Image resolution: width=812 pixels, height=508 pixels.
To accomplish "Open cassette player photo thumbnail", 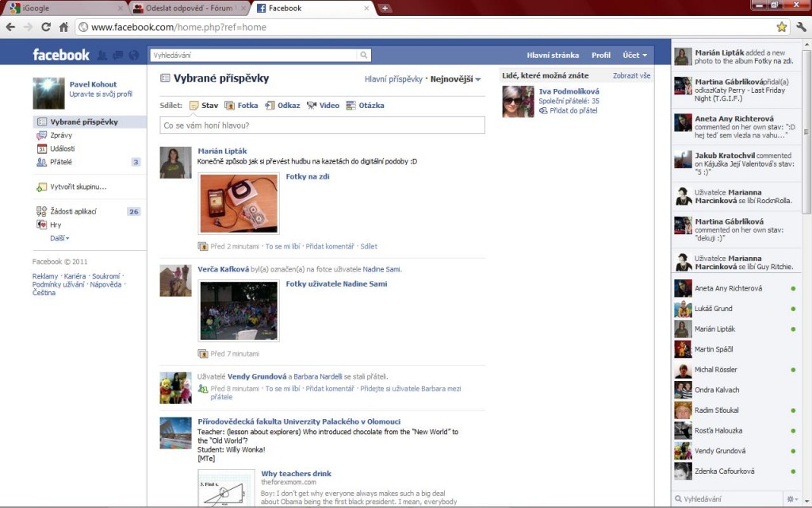I will tap(239, 203).
